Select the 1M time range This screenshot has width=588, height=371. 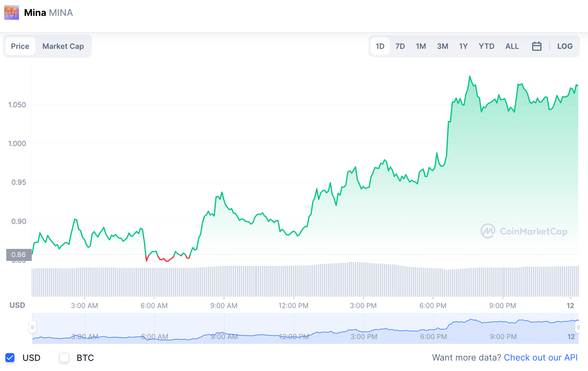point(421,46)
